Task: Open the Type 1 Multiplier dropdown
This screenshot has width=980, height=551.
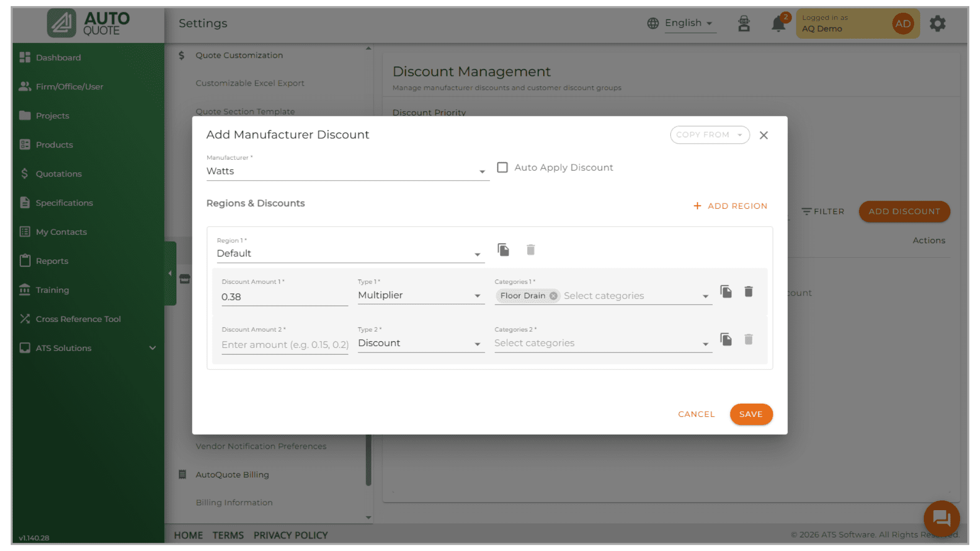Action: point(421,295)
